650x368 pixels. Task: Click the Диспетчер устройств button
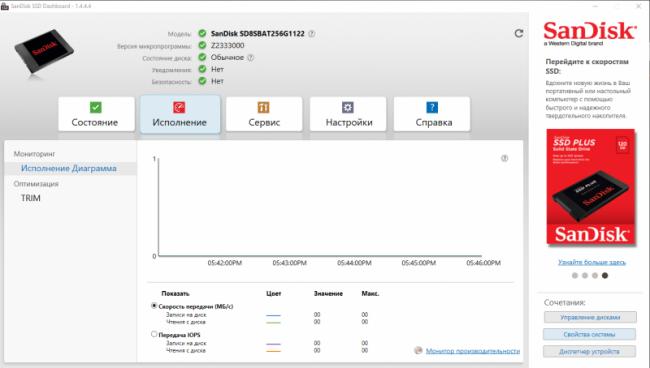coord(589,351)
